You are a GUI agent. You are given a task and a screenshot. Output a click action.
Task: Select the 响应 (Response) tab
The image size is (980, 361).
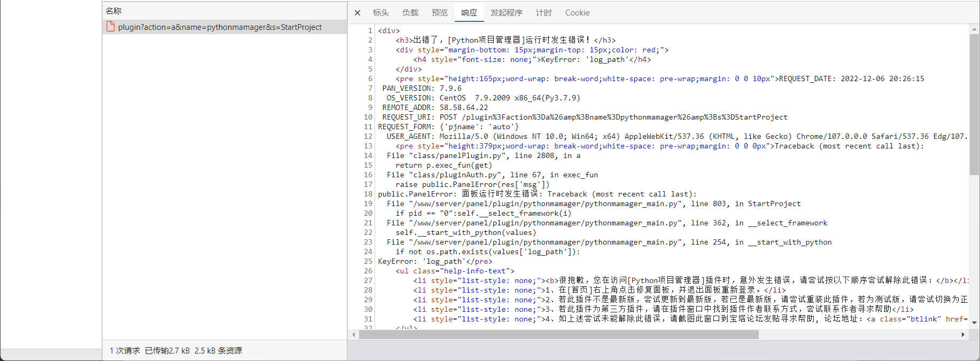tap(469, 13)
